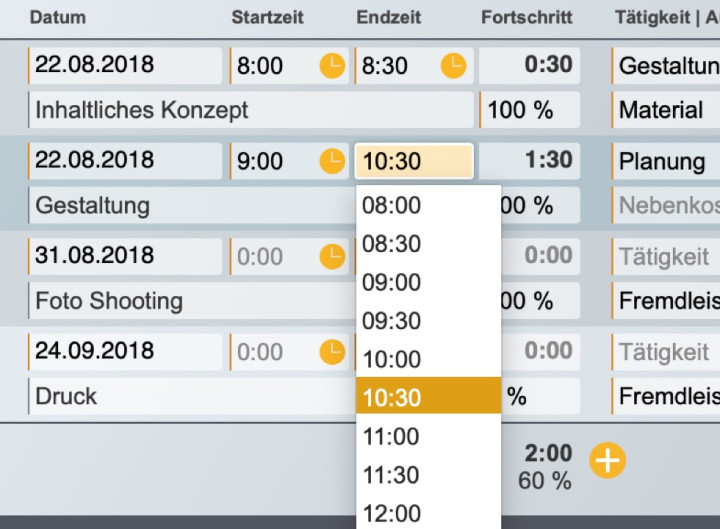Viewport: 720px width, 529px height.
Task: Click clock icon in the 31.08.2018 row
Action: (x=331, y=257)
